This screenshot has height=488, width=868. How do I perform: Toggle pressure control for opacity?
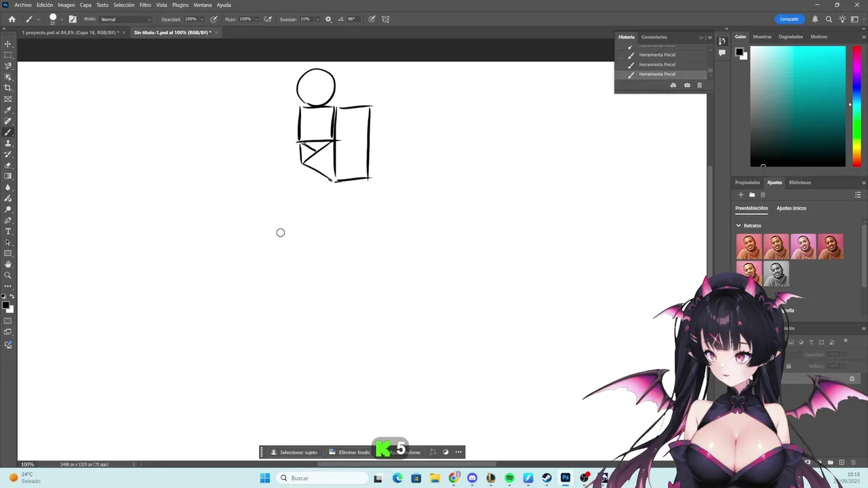[214, 19]
